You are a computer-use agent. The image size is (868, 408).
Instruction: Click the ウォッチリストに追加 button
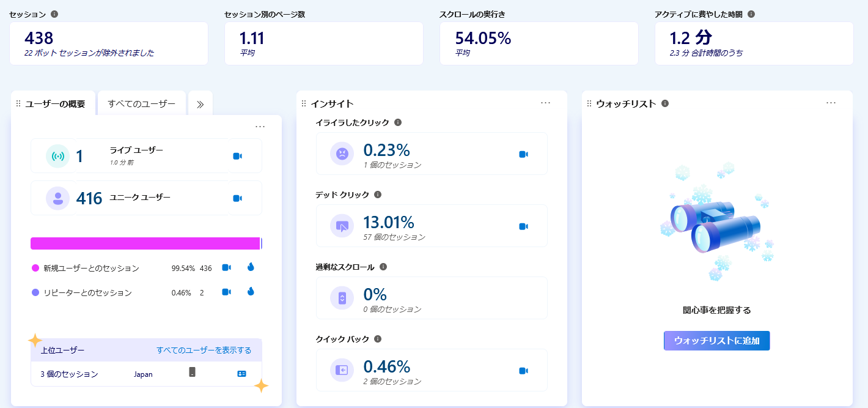point(717,341)
